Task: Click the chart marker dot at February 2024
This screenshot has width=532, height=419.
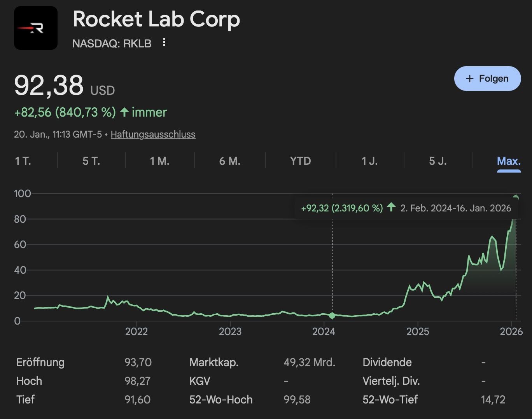Action: pyautogui.click(x=332, y=316)
